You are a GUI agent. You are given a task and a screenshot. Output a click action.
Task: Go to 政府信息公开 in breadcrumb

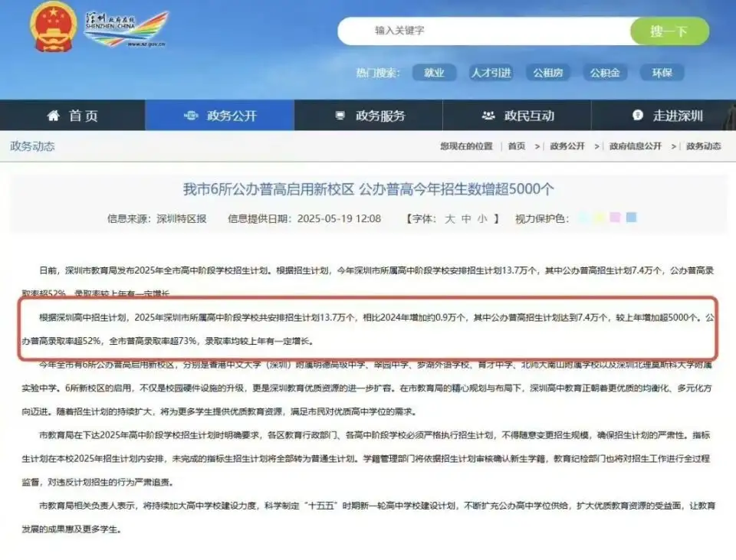click(x=636, y=146)
